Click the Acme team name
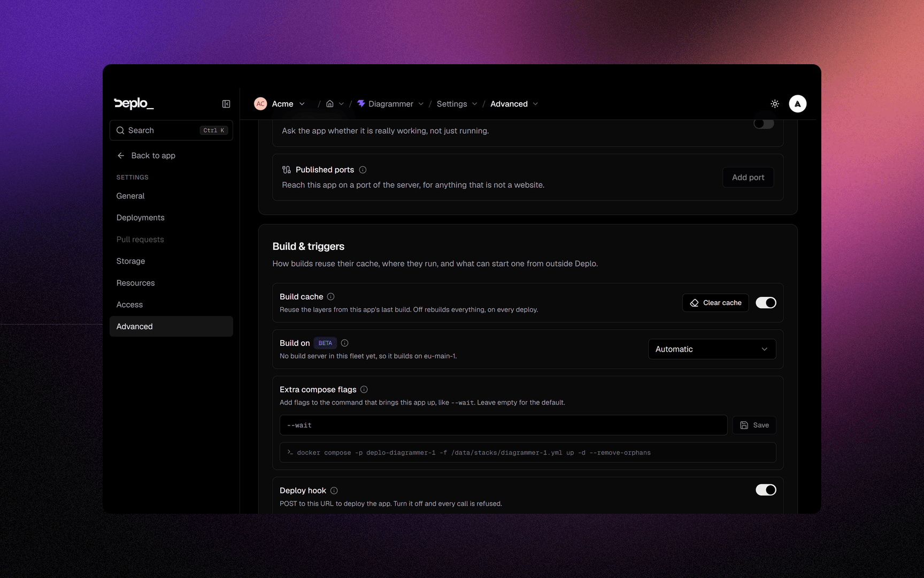 pyautogui.click(x=282, y=104)
